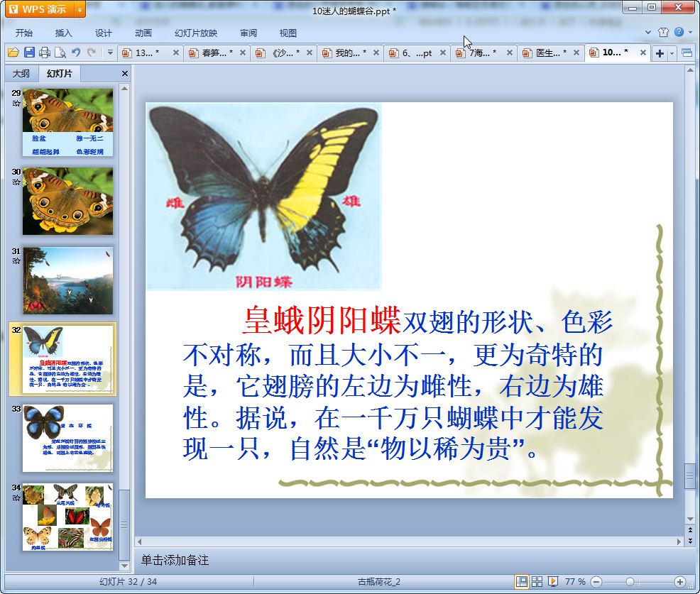Click the Open folder icon in toolbar
Image resolution: width=700 pixels, height=594 pixels.
click(13, 53)
